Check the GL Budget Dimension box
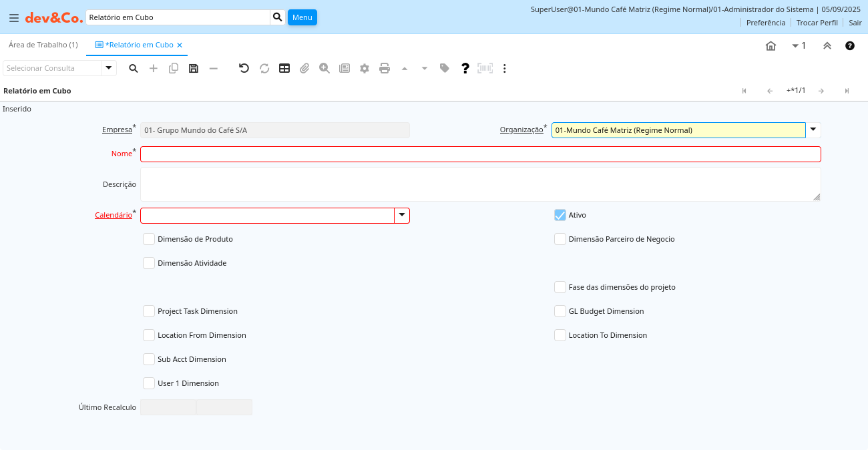 click(x=560, y=311)
